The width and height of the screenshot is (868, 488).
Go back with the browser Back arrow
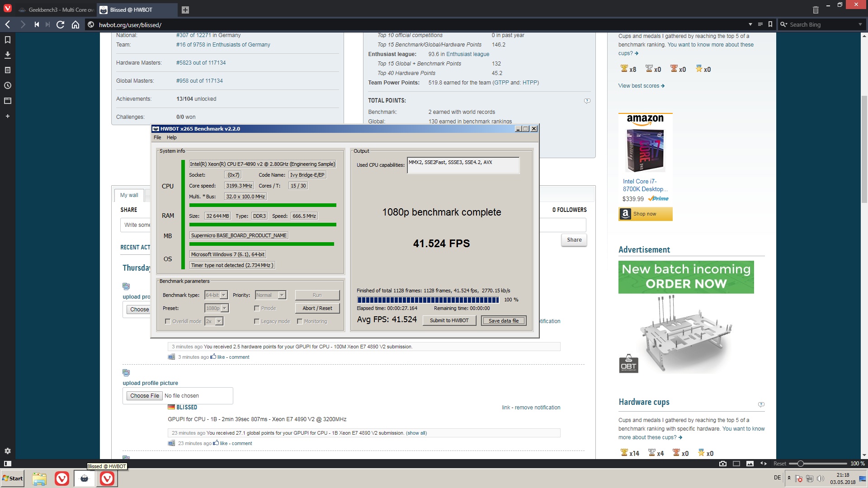[8, 24]
